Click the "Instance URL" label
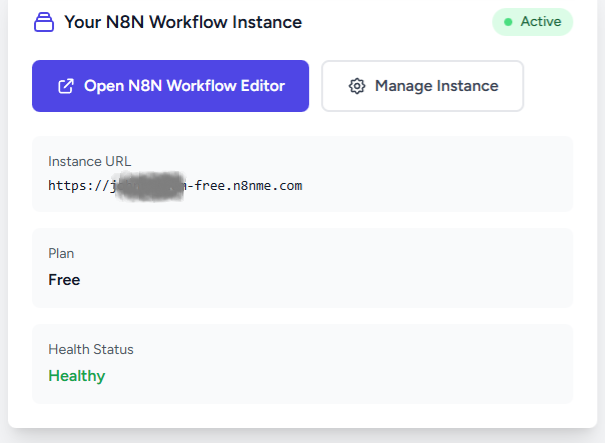 90,161
